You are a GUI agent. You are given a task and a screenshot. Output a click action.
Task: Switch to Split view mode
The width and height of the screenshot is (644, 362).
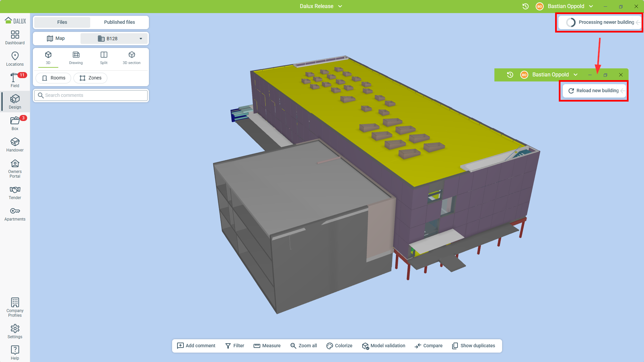coord(104,58)
